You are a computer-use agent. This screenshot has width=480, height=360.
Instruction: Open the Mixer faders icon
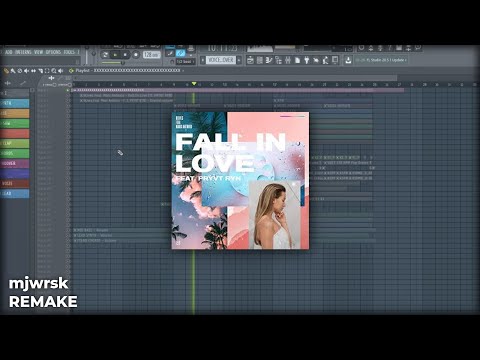point(288,60)
